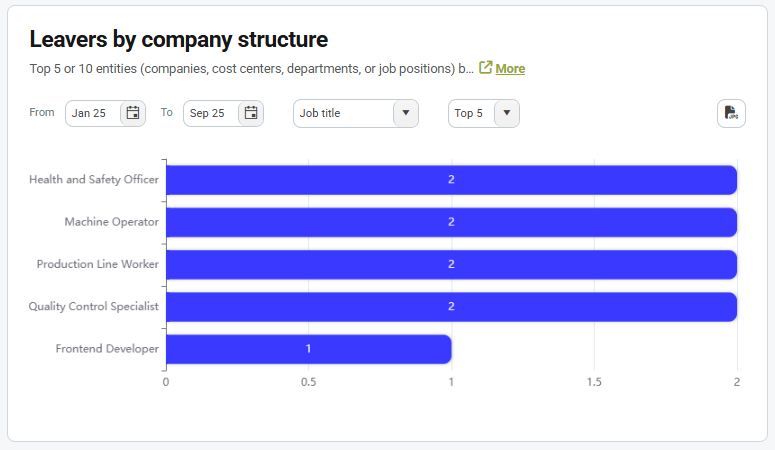This screenshot has width=775, height=450.
Task: Click the Health and Safety Officer label
Action: (x=94, y=180)
